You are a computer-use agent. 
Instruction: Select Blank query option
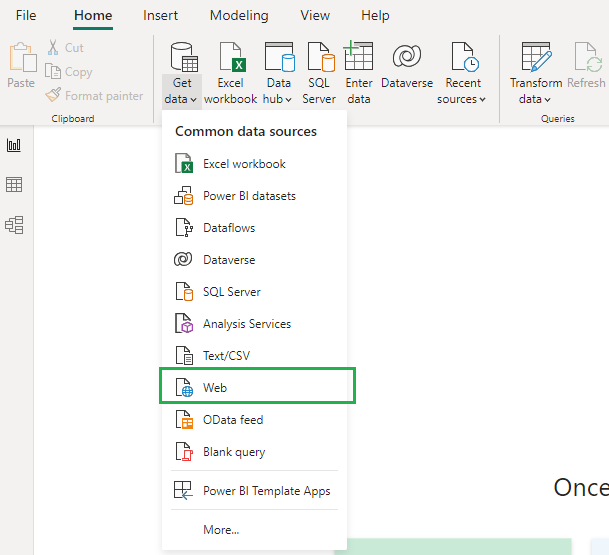(254, 452)
